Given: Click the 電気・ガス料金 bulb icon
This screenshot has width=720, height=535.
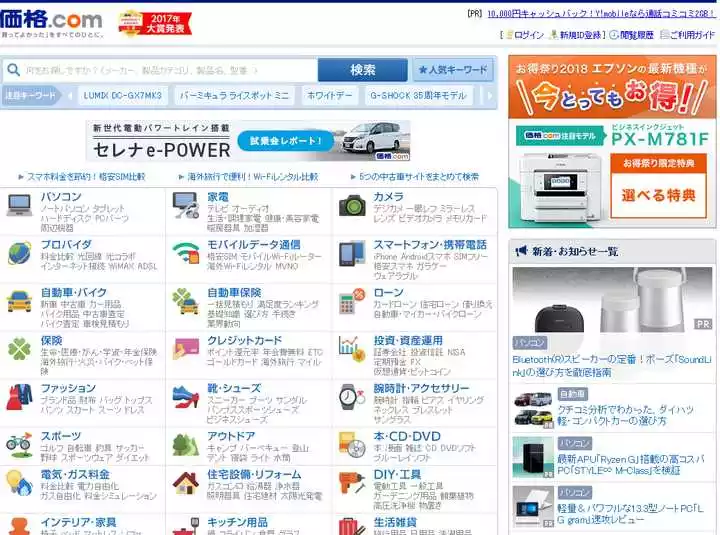Looking at the screenshot, I should tap(19, 483).
